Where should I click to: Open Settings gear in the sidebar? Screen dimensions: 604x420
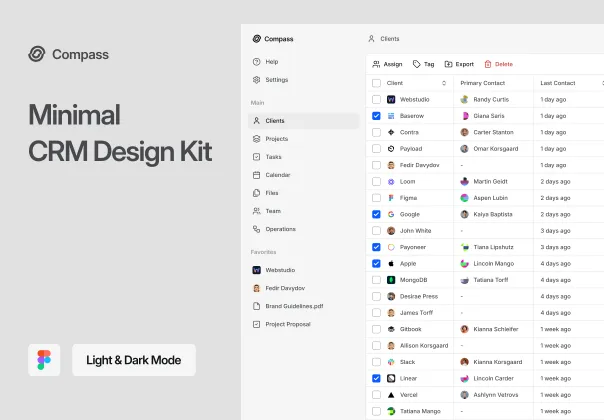pos(257,79)
